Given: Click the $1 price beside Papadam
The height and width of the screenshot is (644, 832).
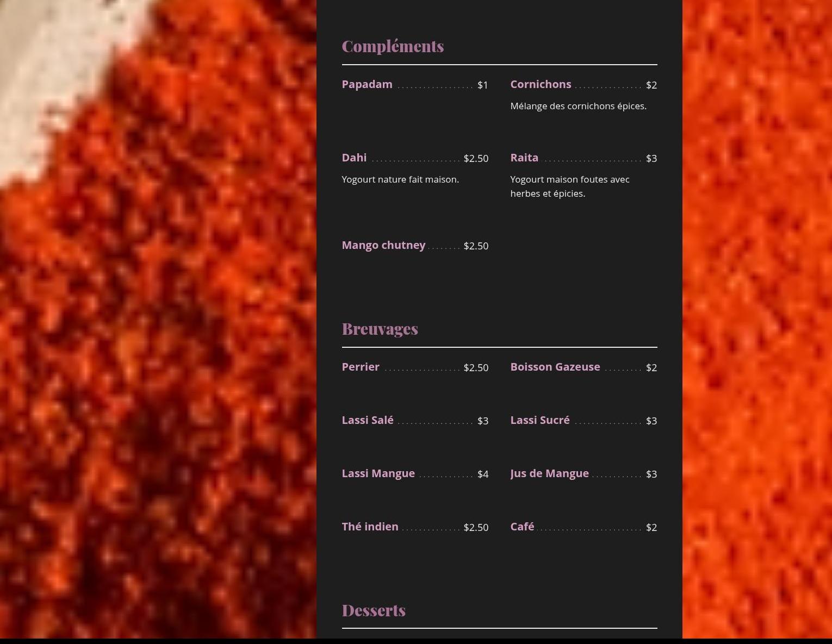Looking at the screenshot, I should tap(483, 85).
